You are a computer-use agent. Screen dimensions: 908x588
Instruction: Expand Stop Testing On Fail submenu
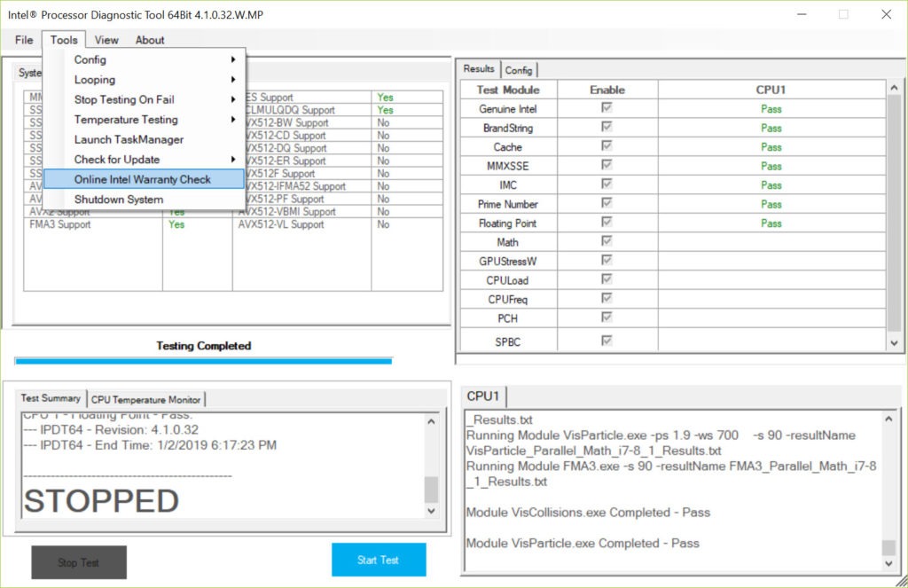click(145, 99)
